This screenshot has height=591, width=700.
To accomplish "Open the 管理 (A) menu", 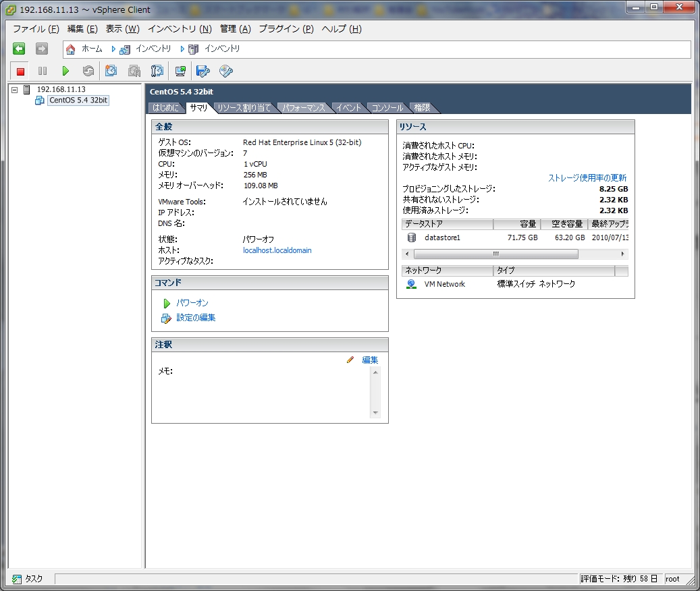I will [236, 29].
